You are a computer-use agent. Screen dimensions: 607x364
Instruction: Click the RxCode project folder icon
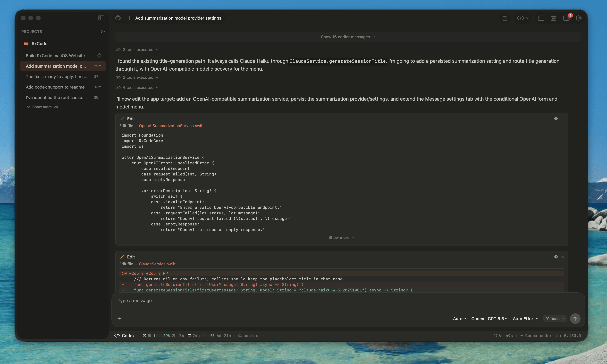click(26, 43)
